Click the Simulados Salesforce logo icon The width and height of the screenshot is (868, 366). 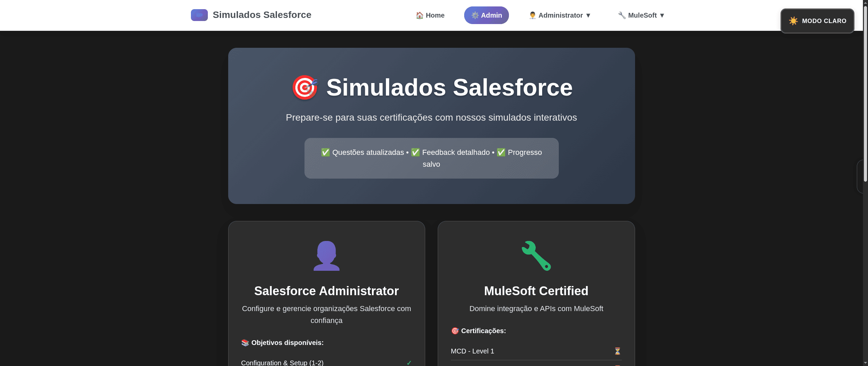pyautogui.click(x=199, y=15)
